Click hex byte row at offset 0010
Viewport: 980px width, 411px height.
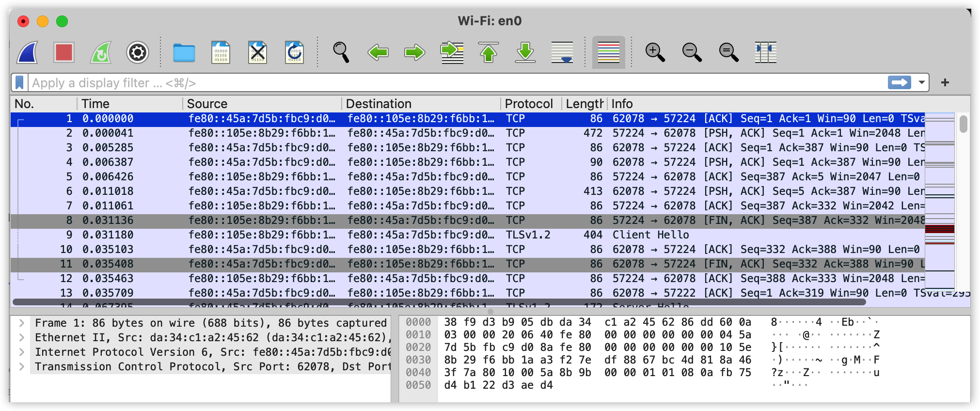pyautogui.click(x=598, y=334)
